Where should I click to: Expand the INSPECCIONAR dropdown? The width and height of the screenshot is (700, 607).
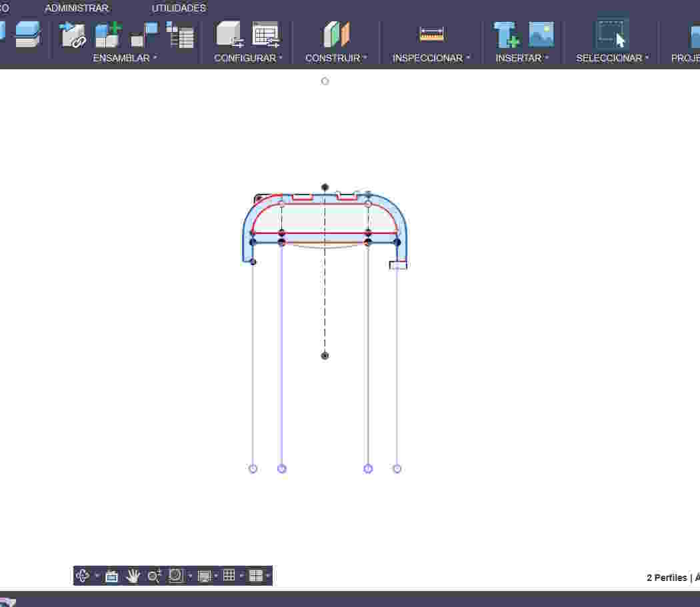pos(431,58)
